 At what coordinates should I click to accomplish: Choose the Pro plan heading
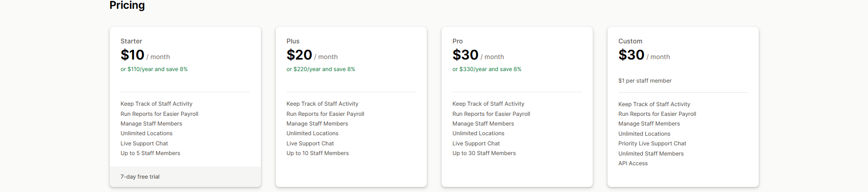[x=457, y=41]
